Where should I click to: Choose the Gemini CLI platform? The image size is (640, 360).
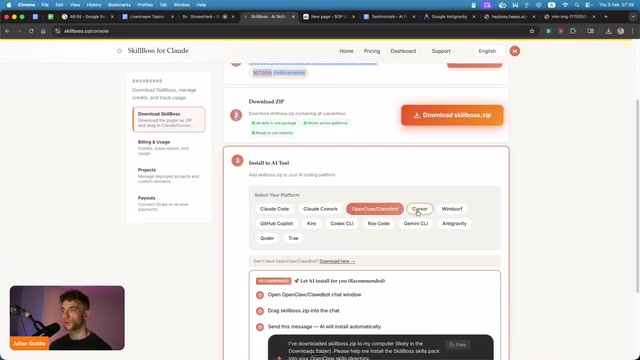click(x=416, y=224)
